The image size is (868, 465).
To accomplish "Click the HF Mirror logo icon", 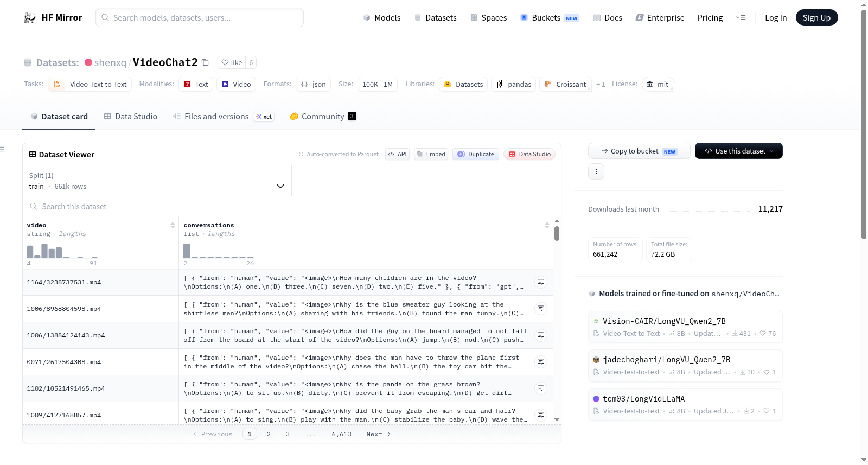I will tap(30, 18).
